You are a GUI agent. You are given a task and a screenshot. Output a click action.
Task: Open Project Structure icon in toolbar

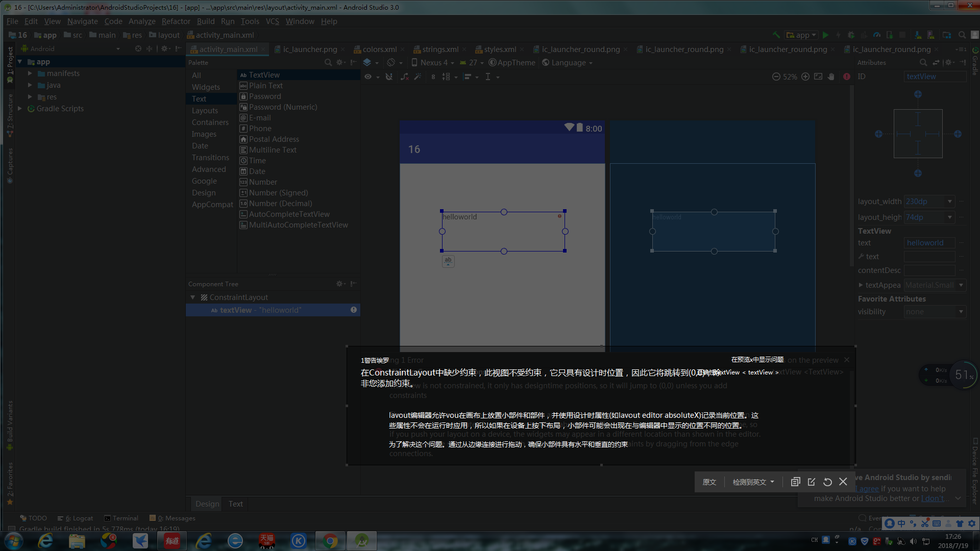click(x=947, y=35)
